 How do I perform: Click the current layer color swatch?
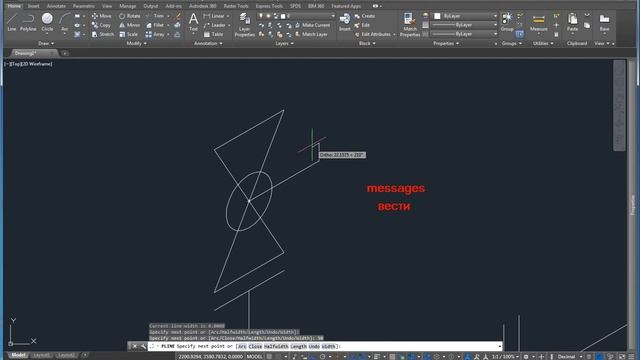point(283,16)
